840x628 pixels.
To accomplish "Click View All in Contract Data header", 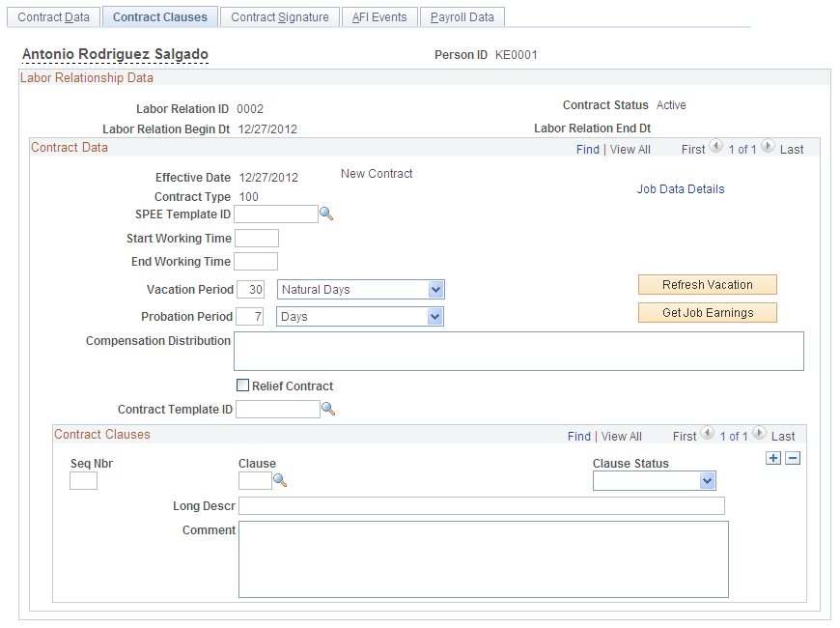I will click(x=630, y=150).
